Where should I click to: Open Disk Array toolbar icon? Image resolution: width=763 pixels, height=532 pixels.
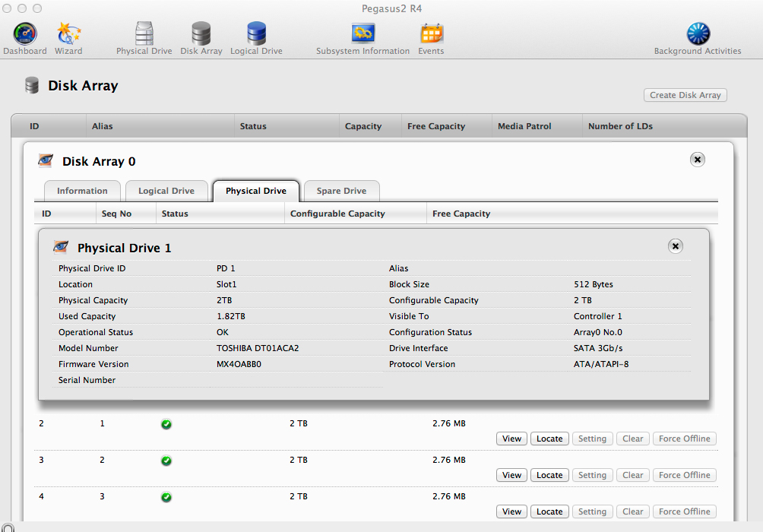point(201,33)
